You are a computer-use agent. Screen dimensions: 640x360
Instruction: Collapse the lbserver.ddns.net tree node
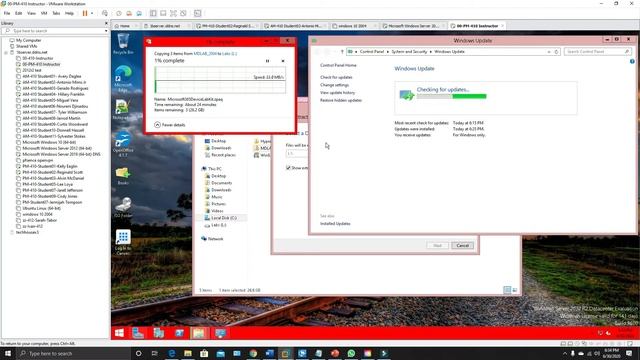pyautogui.click(x=6, y=52)
